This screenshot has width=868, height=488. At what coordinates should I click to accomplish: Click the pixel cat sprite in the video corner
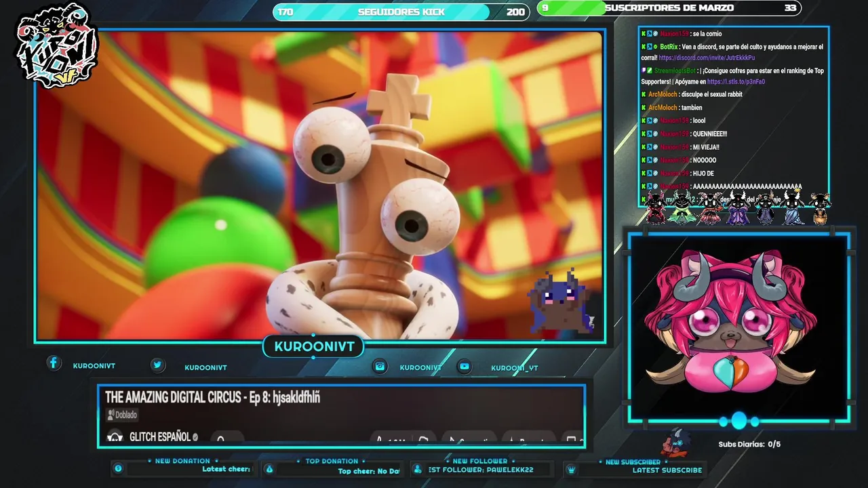560,302
